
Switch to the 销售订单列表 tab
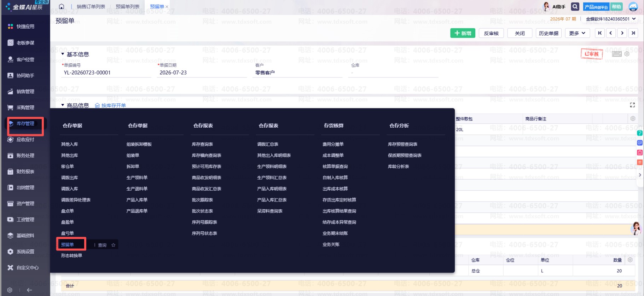(91, 6)
